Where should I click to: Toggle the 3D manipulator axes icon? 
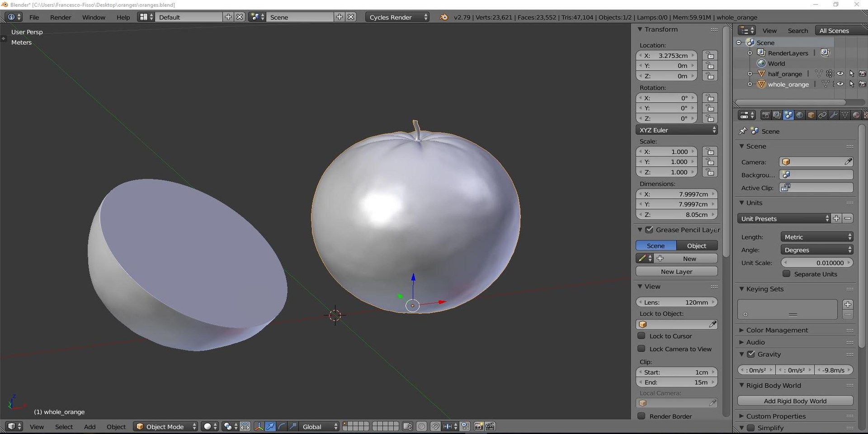pos(259,426)
